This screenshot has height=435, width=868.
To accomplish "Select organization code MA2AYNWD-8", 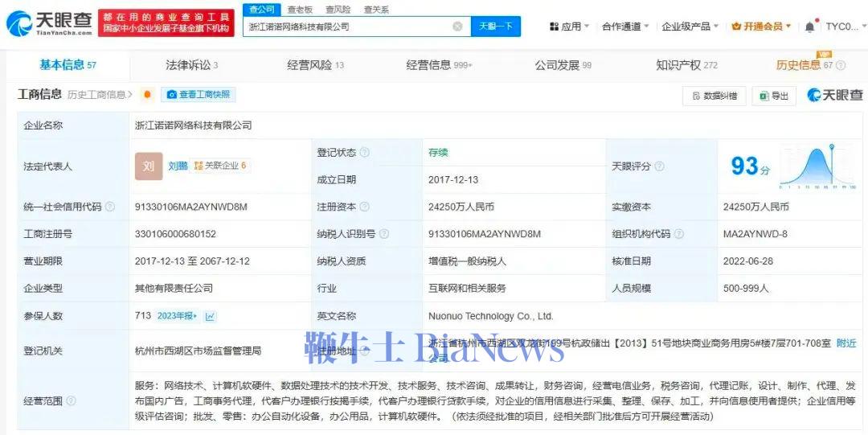I will tap(755, 234).
